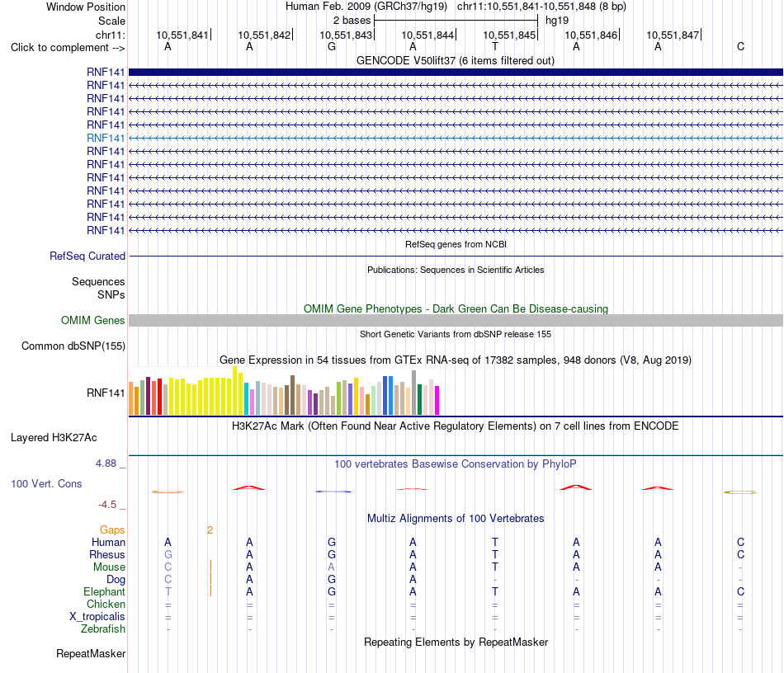Click the magenta bar ending the GTEx chart

[x=437, y=400]
